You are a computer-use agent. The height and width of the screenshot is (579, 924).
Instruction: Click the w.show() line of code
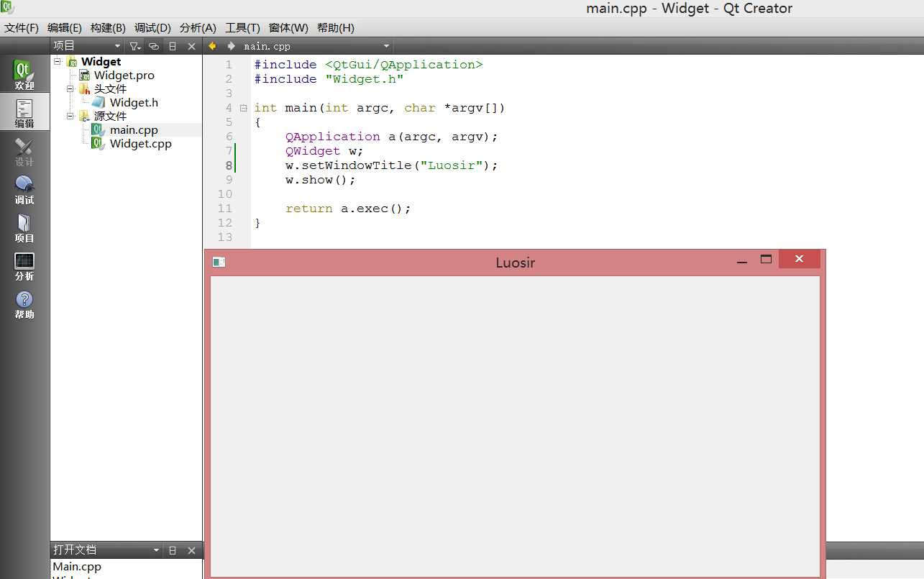pos(321,180)
